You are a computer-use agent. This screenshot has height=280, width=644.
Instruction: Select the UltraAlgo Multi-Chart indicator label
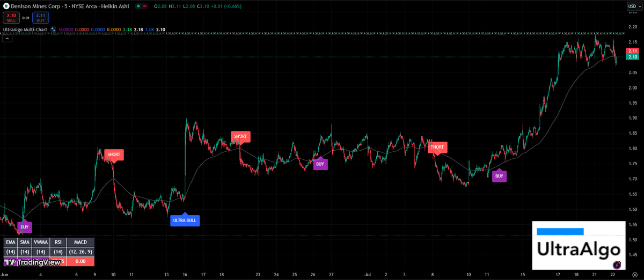(25, 30)
